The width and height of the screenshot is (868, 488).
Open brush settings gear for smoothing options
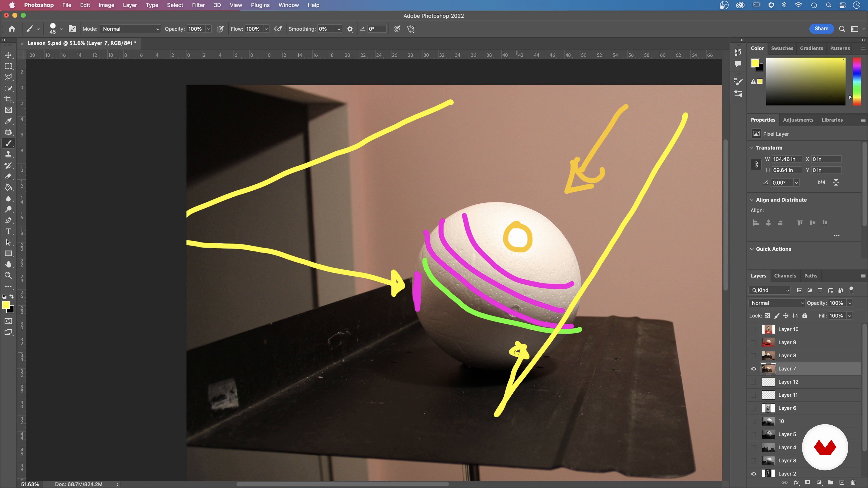pyautogui.click(x=350, y=29)
